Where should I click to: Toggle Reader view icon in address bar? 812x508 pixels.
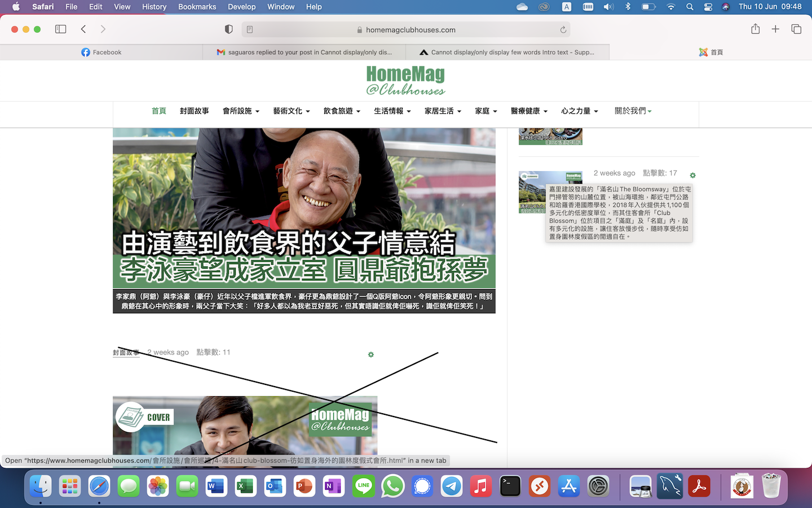(250, 29)
